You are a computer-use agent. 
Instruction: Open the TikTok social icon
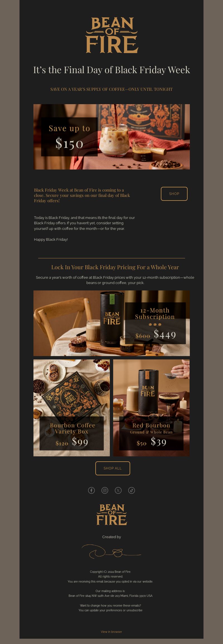132,490
